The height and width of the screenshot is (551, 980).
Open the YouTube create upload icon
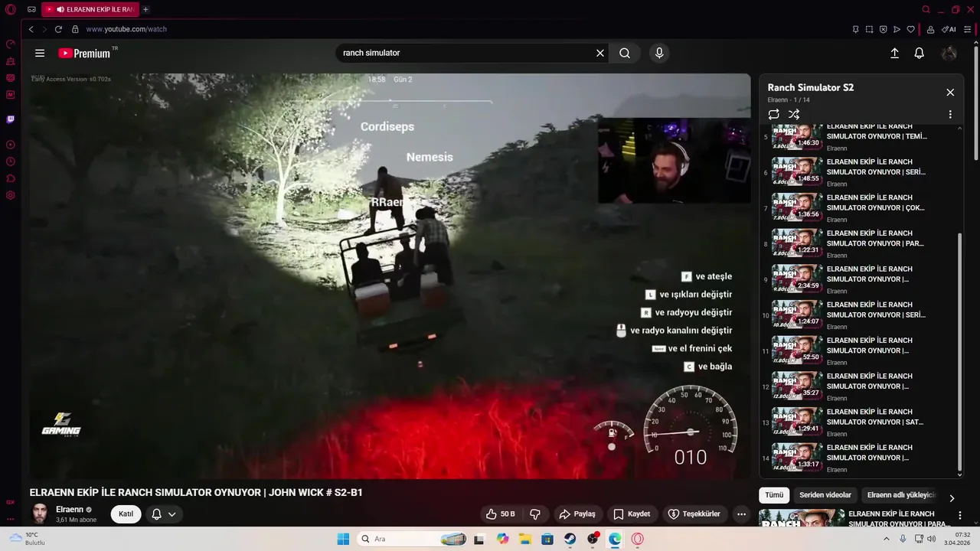tap(894, 53)
